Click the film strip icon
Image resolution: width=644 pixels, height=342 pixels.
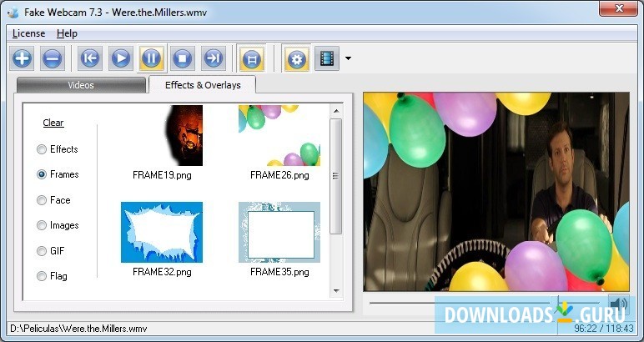[x=327, y=58]
